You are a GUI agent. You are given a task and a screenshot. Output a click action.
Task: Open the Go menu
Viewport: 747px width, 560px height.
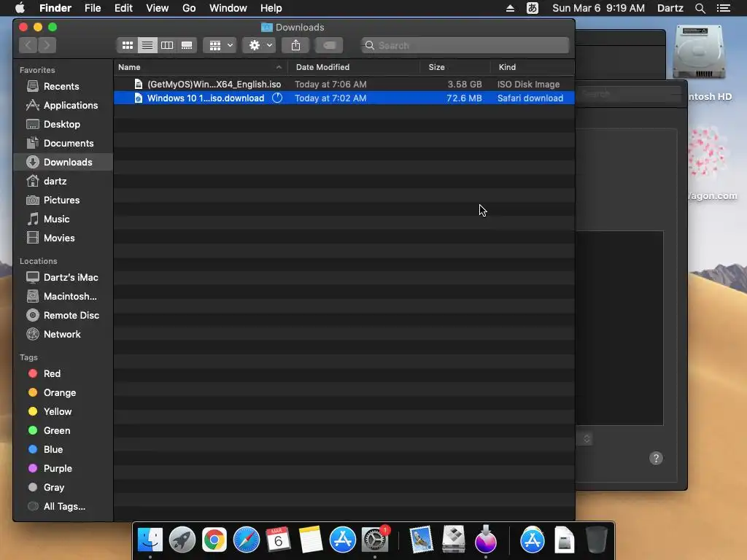click(189, 8)
